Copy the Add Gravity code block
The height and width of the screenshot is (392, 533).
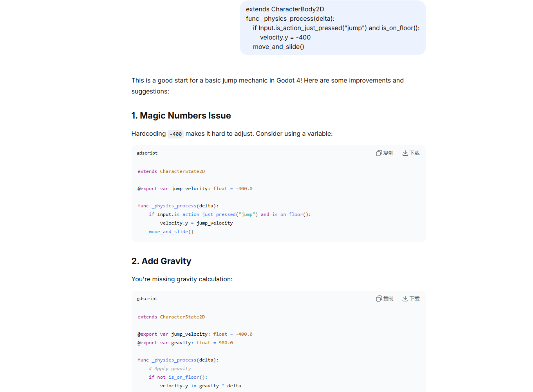385,298
